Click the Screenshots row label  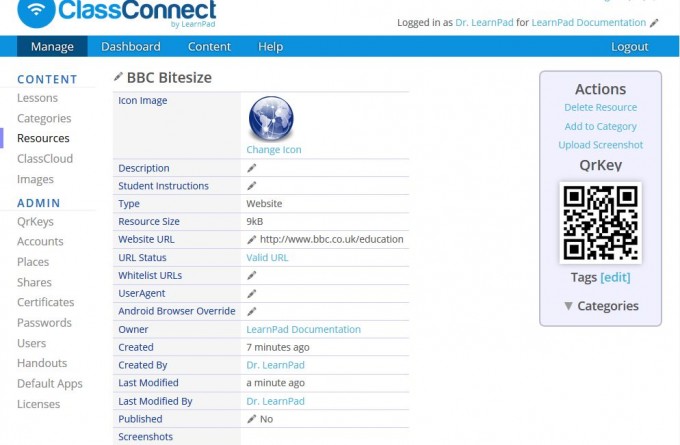pos(146,437)
